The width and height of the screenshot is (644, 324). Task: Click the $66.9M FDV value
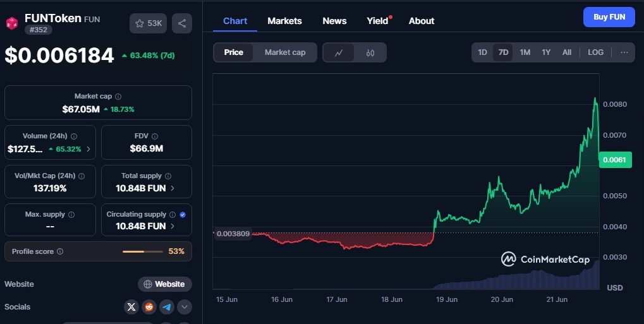[x=147, y=148]
